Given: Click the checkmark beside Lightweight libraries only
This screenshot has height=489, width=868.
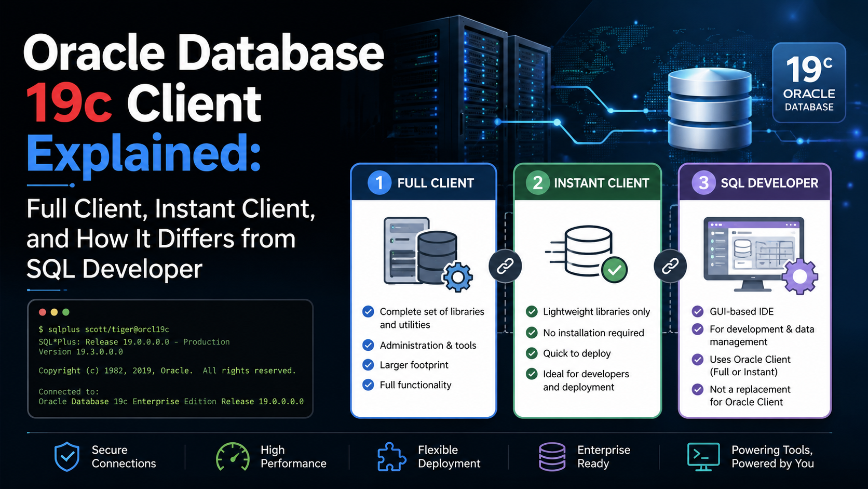Looking at the screenshot, I should pyautogui.click(x=532, y=312).
